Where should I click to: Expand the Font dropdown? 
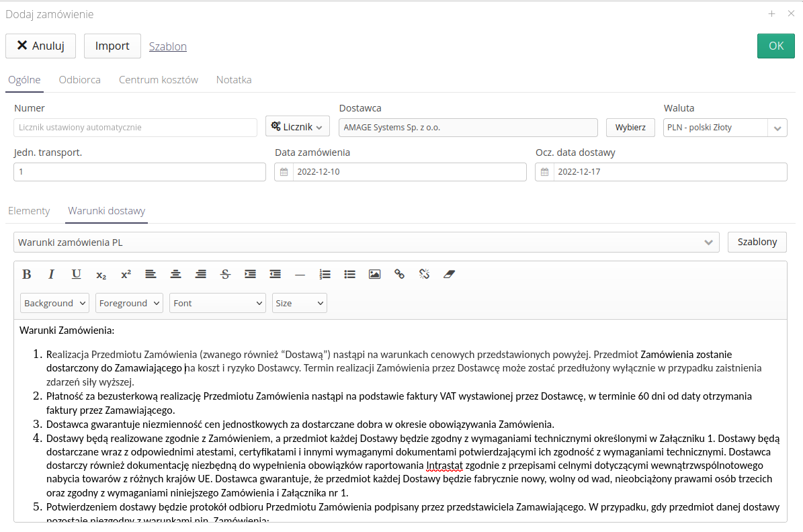pos(218,303)
